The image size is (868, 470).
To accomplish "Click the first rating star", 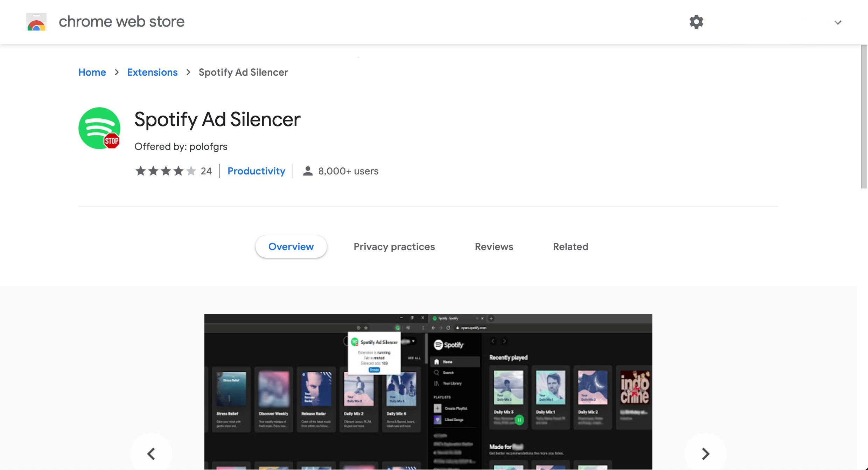I will click(141, 171).
